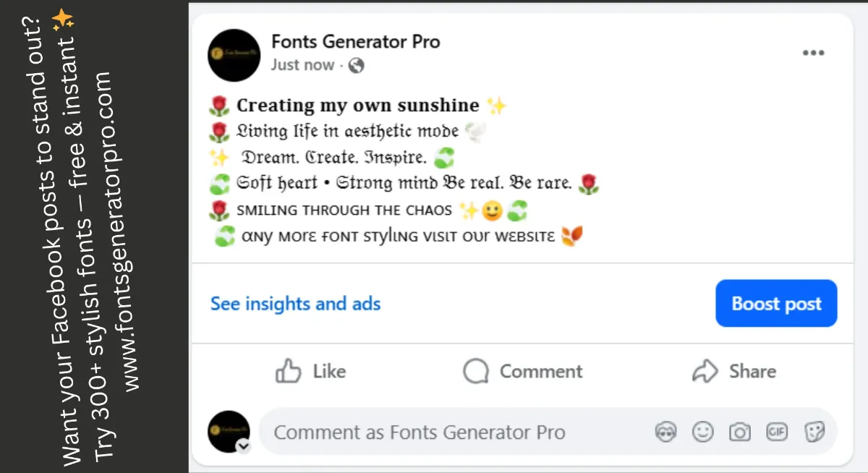Click the Just now timestamp link
Image resolution: width=868 pixels, height=473 pixels.
[303, 65]
